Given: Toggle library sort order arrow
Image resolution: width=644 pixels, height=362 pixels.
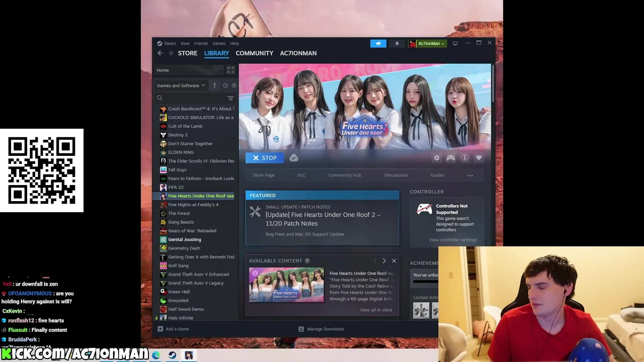Looking at the screenshot, I should coord(214,85).
